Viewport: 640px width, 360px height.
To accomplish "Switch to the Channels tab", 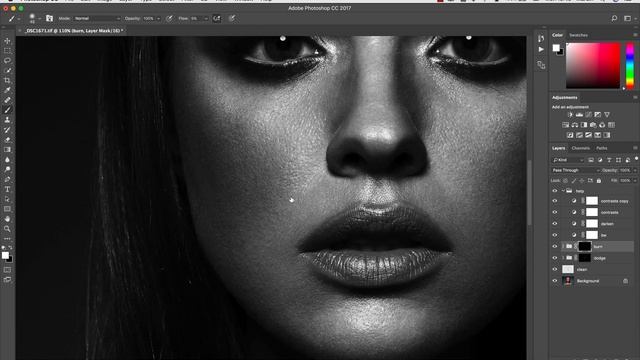I will pos(580,148).
